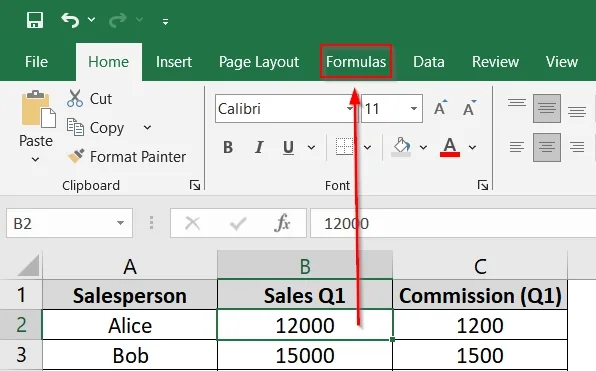Click Insert Function fx icon
The width and height of the screenshot is (596, 371).
point(282,223)
